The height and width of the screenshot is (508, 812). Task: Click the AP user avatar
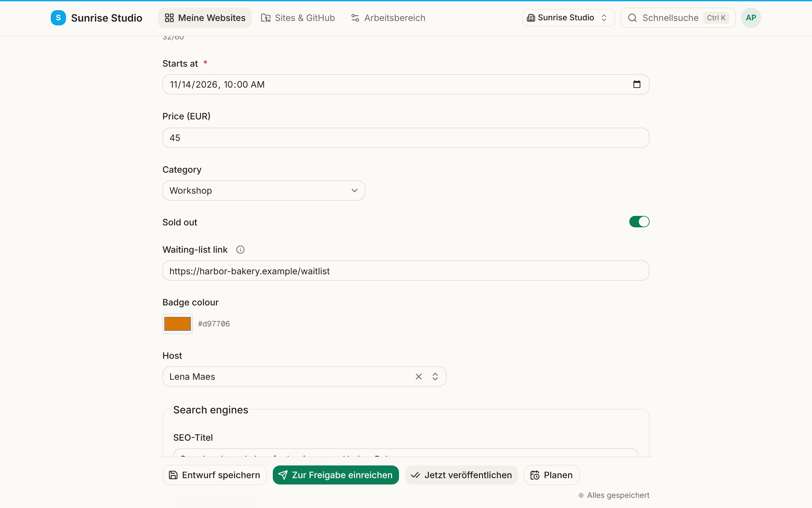coord(751,18)
